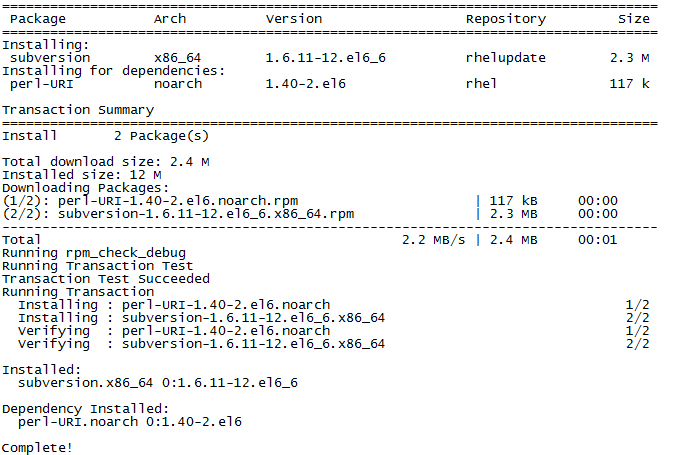The height and width of the screenshot is (455, 675).
Task: Click the subversion package name in table
Action: tap(50, 58)
